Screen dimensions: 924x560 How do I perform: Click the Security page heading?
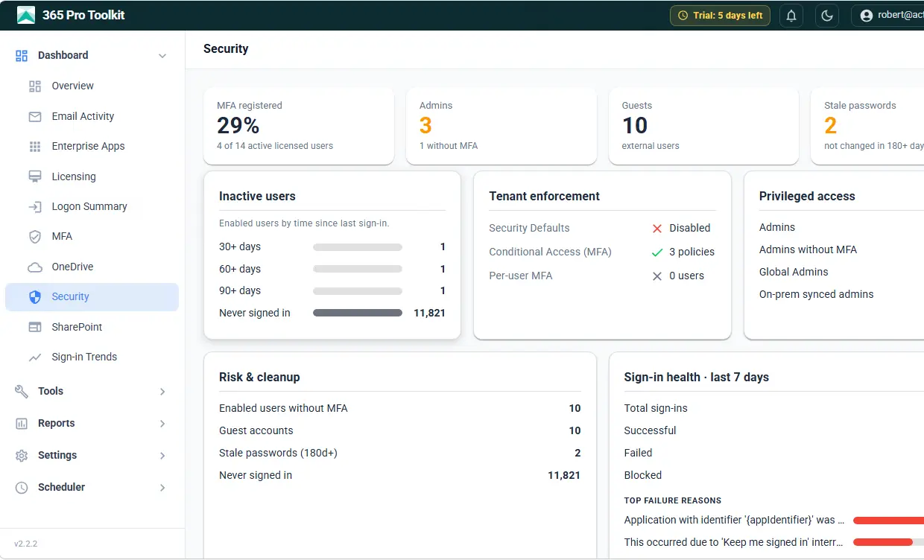pyautogui.click(x=226, y=49)
